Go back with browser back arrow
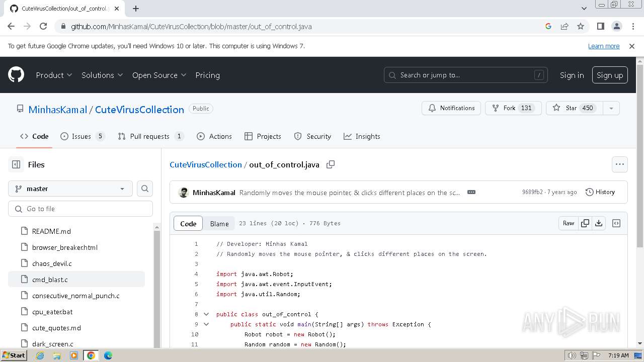Viewport: 644px width, 362px height. click(x=11, y=26)
